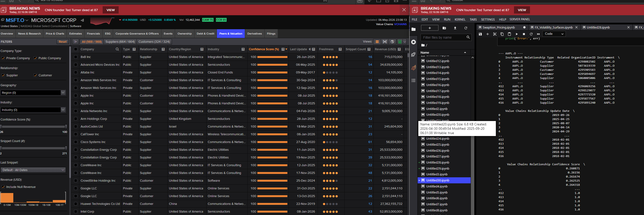This screenshot has width=644, height=215.
Task: Open the SERVER PANEL menu
Action: click(520, 19)
